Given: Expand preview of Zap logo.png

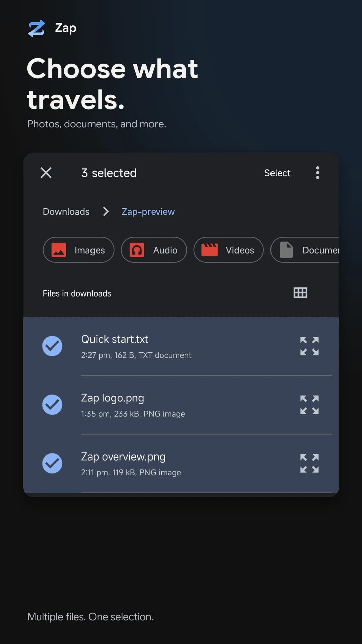Looking at the screenshot, I should coord(309,405).
